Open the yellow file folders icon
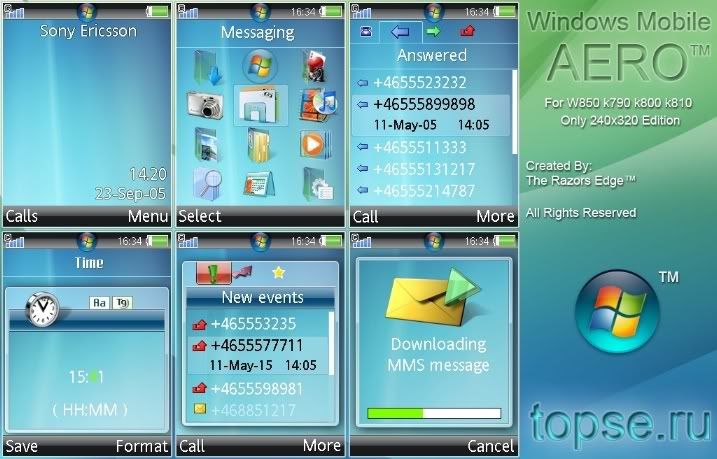Screen dimensions: 717x459 (x=259, y=145)
